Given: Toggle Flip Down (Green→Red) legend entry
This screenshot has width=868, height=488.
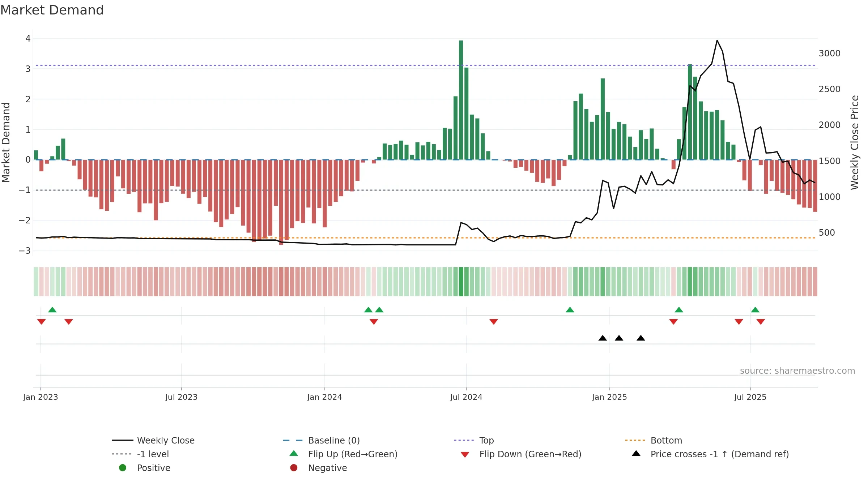Looking at the screenshot, I should click(521, 454).
